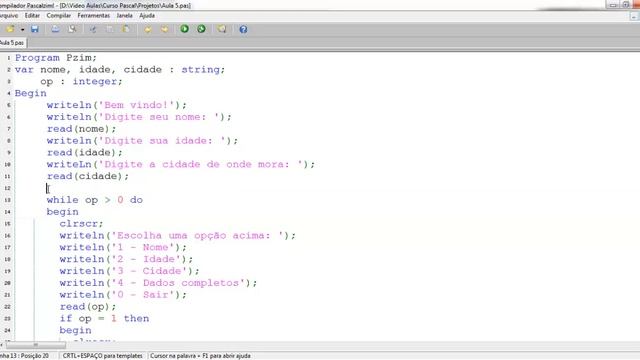Click the 'Digite a cidade de onde mora: ' line

coord(181,164)
